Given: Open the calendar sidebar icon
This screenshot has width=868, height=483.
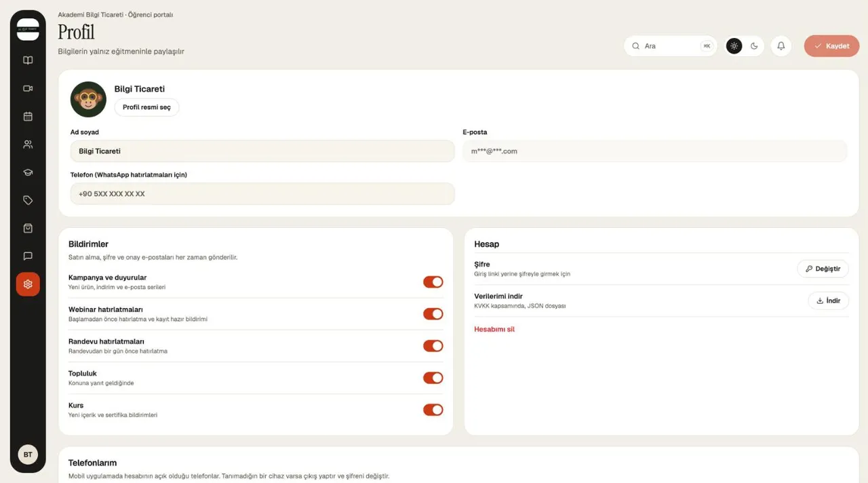Looking at the screenshot, I should [x=28, y=116].
